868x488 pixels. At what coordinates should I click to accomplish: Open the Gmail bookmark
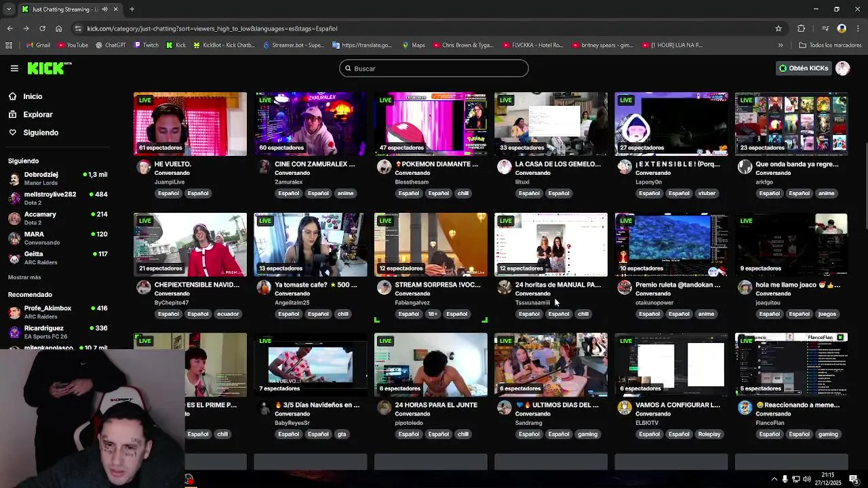(38, 45)
